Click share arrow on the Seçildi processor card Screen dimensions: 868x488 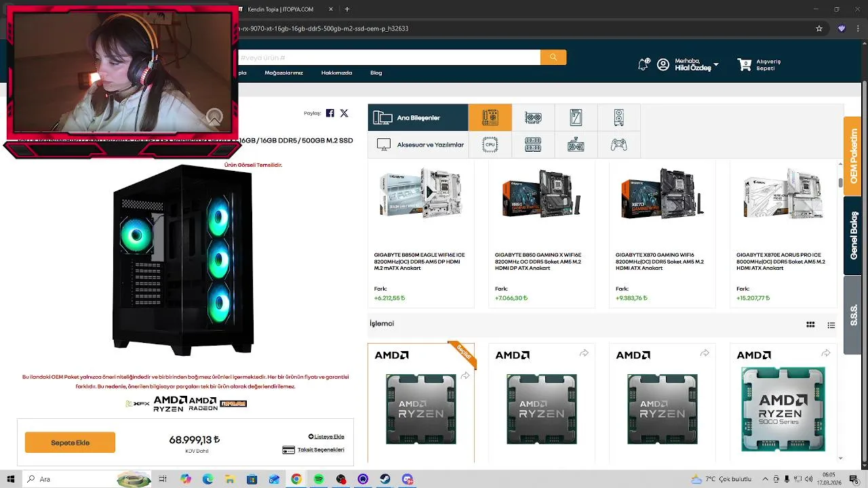[x=465, y=375]
